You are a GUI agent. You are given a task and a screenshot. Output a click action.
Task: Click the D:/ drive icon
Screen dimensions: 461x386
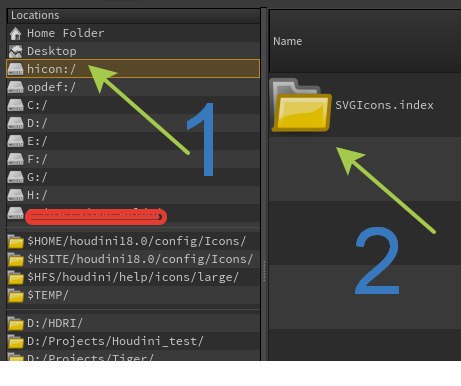15,123
